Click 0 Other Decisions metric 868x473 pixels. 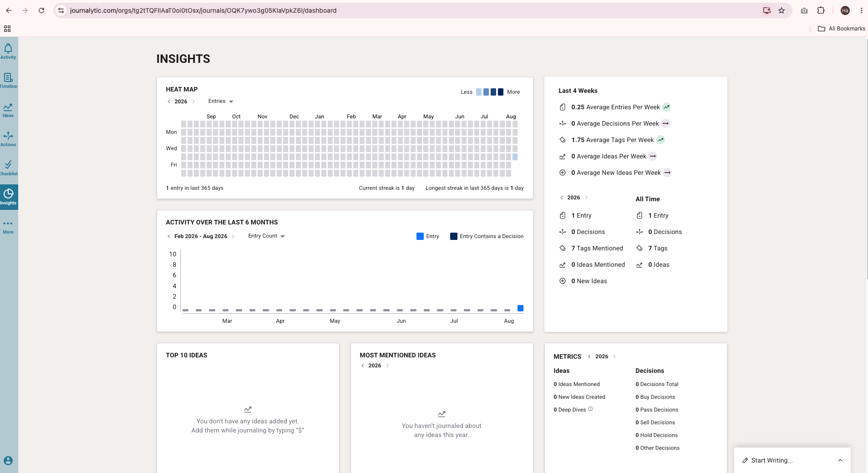click(x=658, y=448)
